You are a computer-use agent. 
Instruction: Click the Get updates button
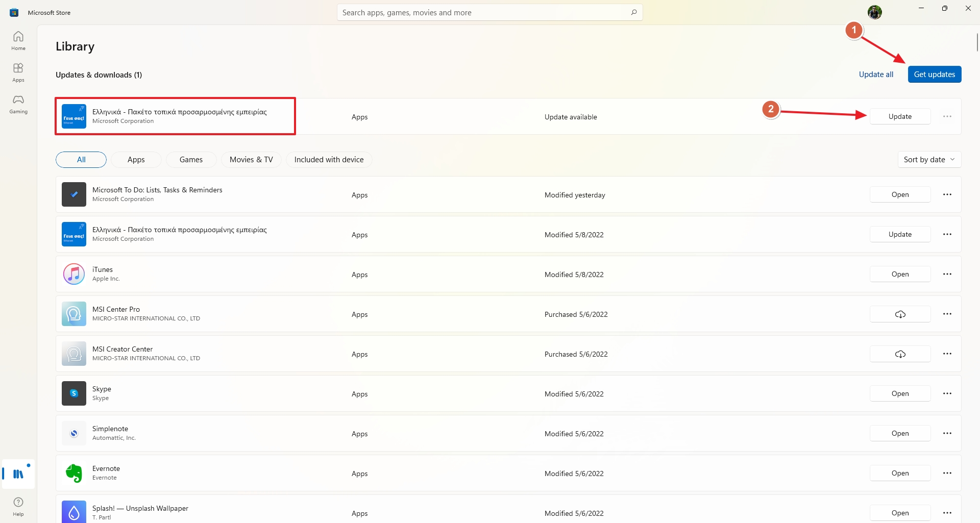point(934,74)
